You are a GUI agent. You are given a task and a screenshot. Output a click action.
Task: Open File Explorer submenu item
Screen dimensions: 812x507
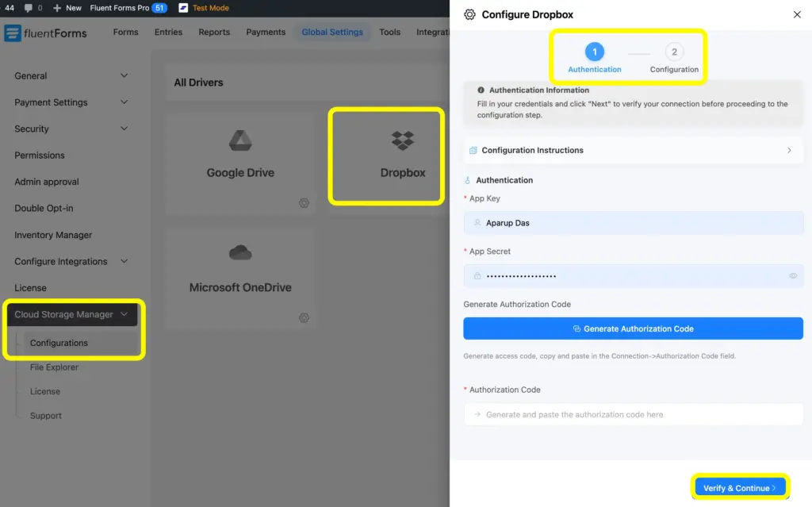point(54,367)
